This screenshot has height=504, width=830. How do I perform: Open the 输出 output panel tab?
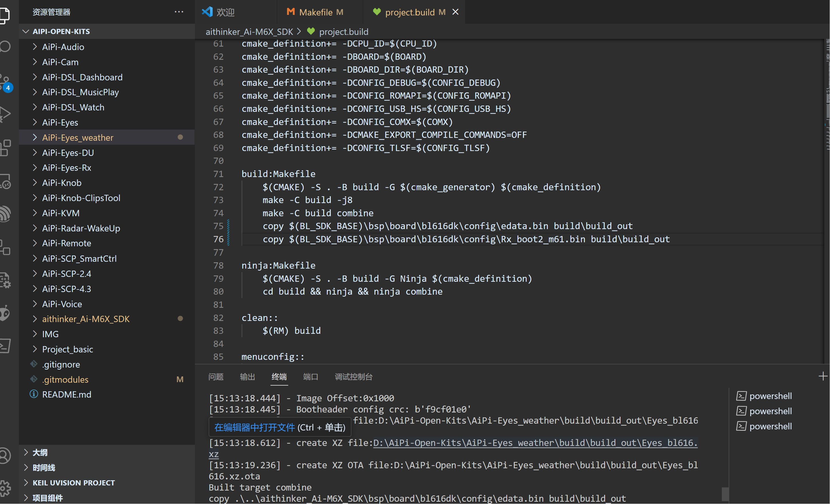247,376
